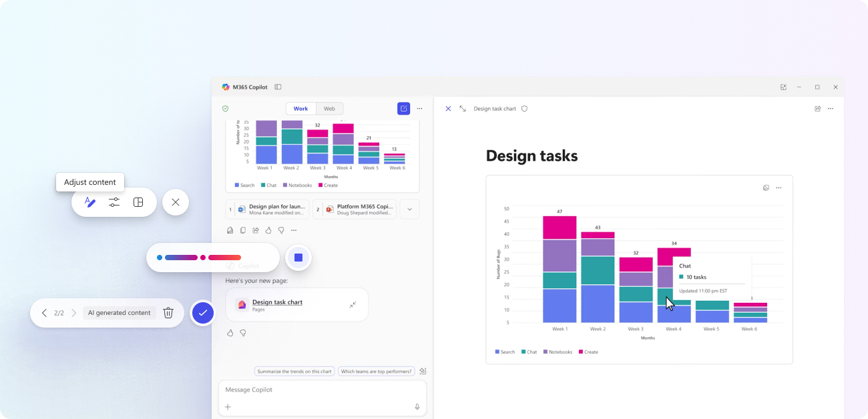The height and width of the screenshot is (419, 868).
Task: Expand the page panel to full view
Action: click(463, 108)
